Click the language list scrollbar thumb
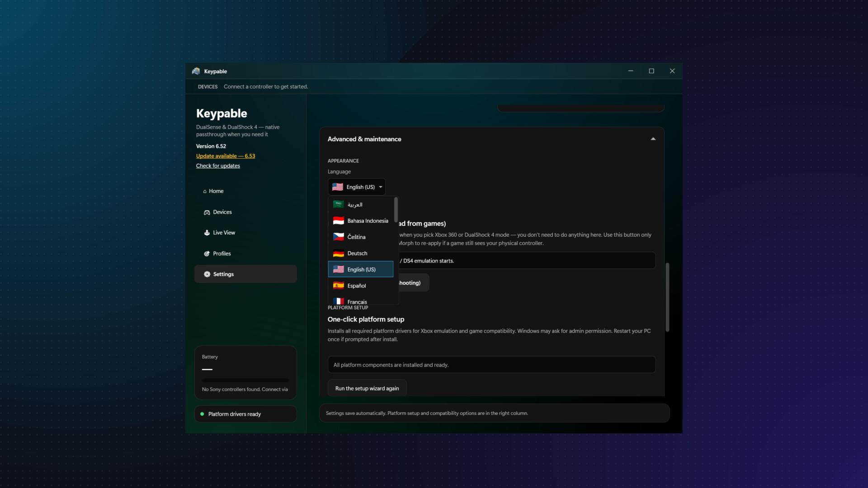 click(396, 210)
